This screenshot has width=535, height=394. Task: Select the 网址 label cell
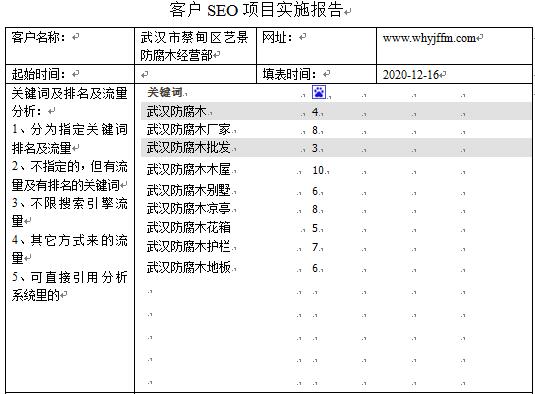point(316,46)
